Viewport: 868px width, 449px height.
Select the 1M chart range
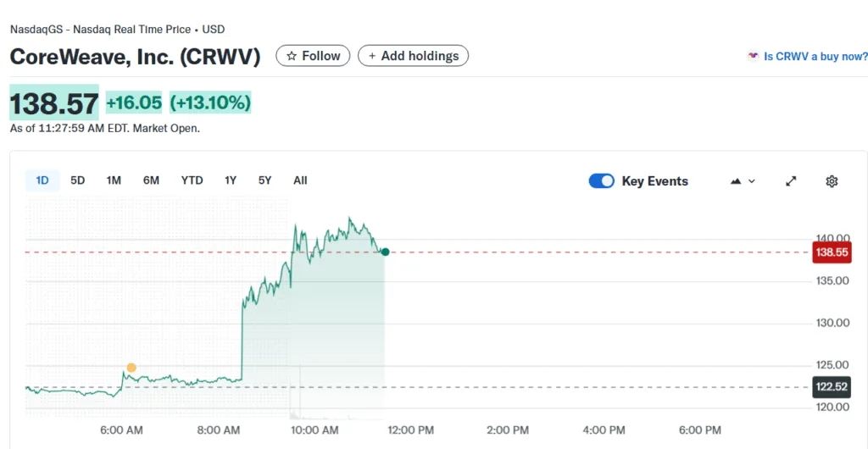click(114, 180)
